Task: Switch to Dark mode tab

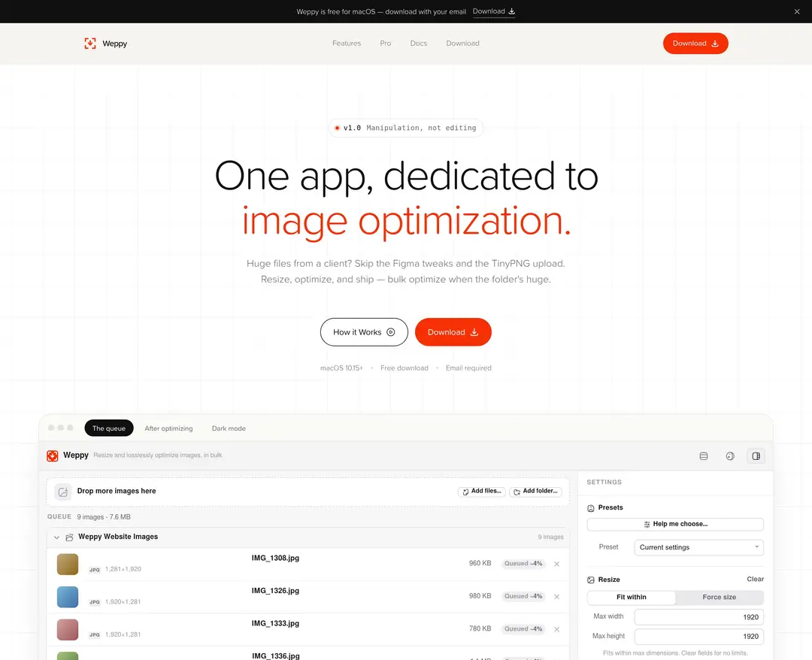Action: click(229, 428)
